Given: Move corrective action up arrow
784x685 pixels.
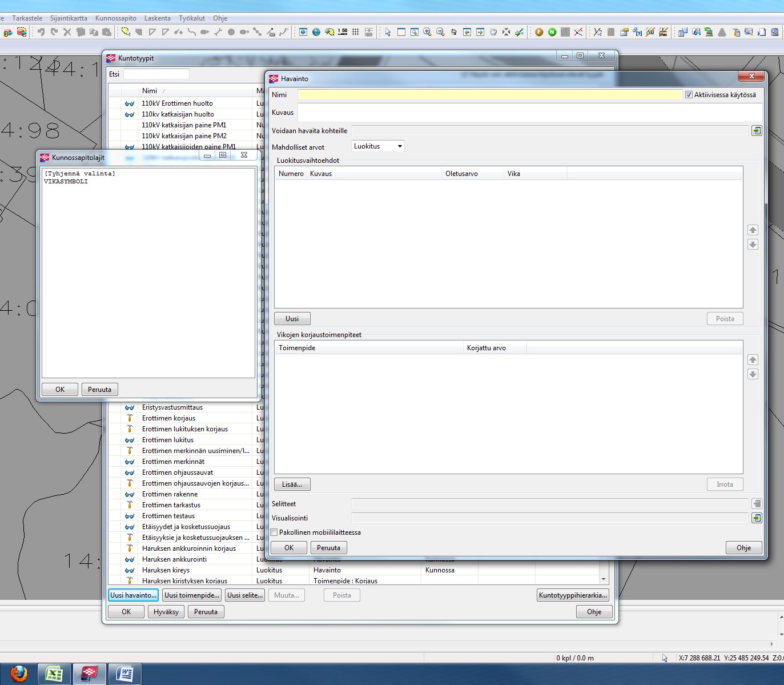Looking at the screenshot, I should 753,360.
